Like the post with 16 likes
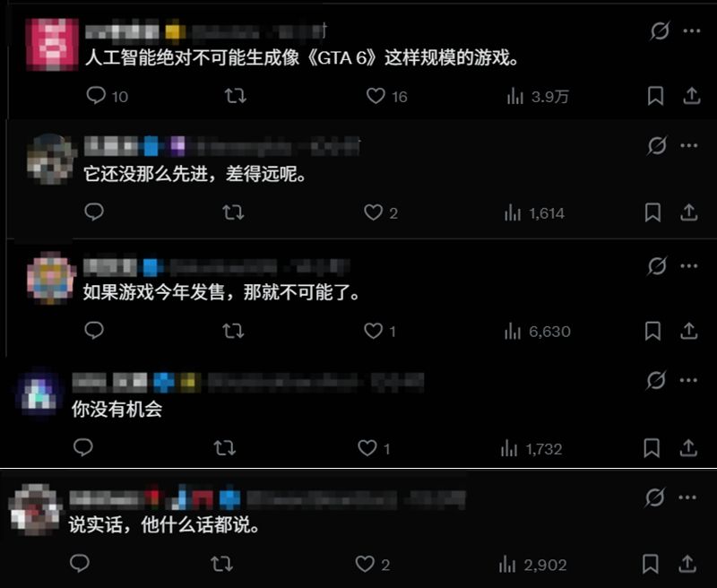 click(x=376, y=96)
